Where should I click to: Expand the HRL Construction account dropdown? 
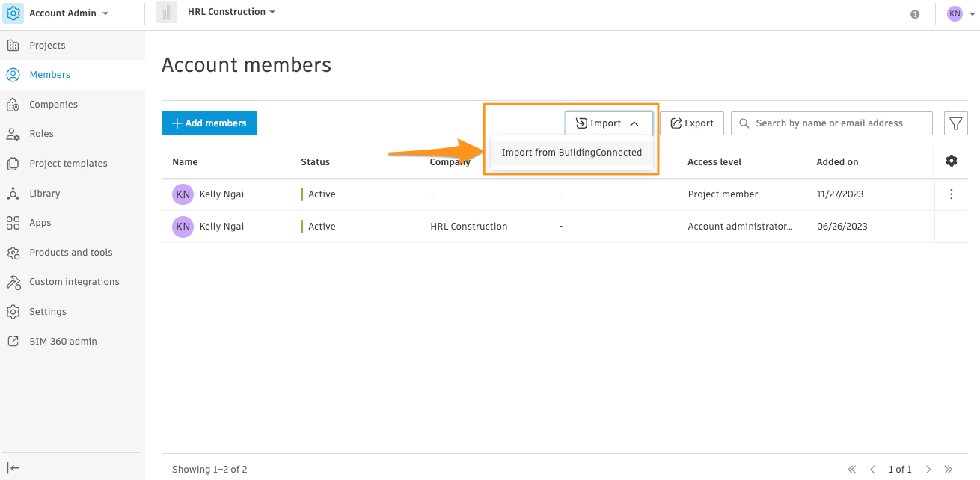click(x=232, y=12)
